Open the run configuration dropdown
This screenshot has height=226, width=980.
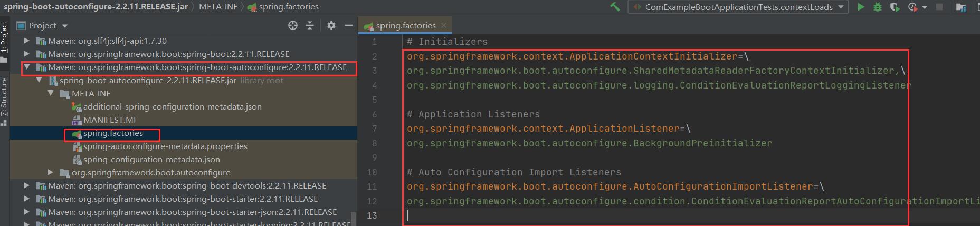click(738, 7)
